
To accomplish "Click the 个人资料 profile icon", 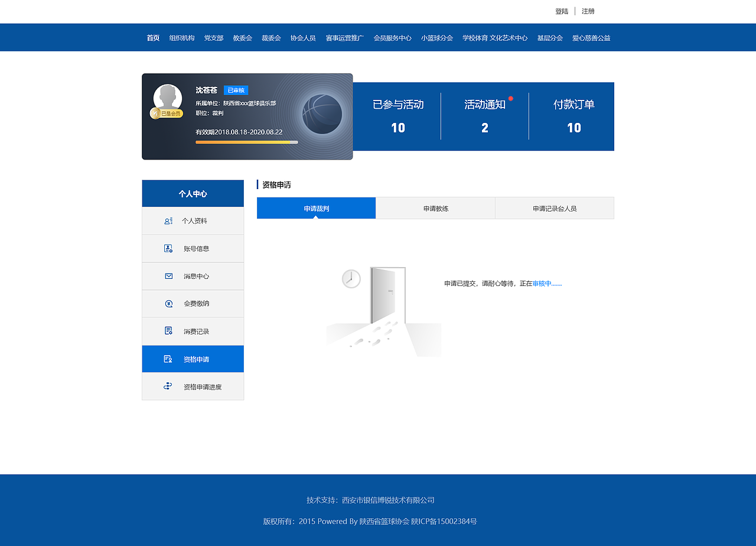I will (168, 221).
